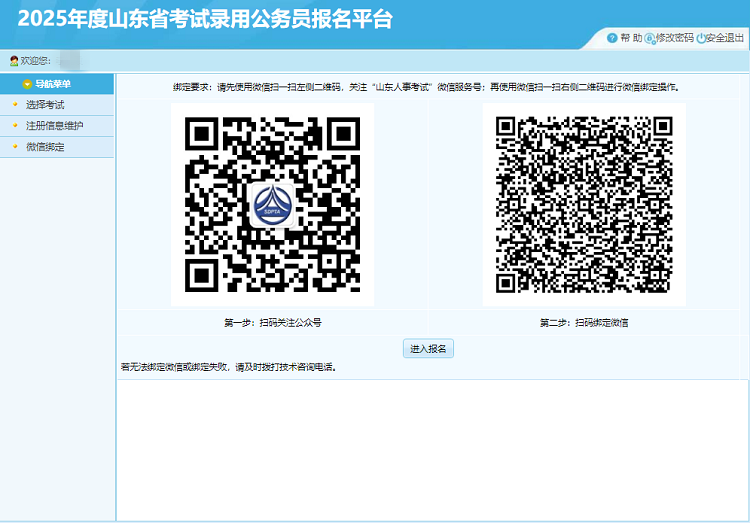Click the bullet icon next to 微信绑定

tap(15, 146)
